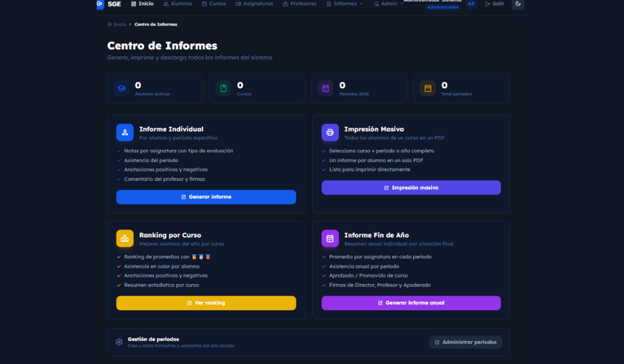Click the Informe Individual card title

click(171, 129)
